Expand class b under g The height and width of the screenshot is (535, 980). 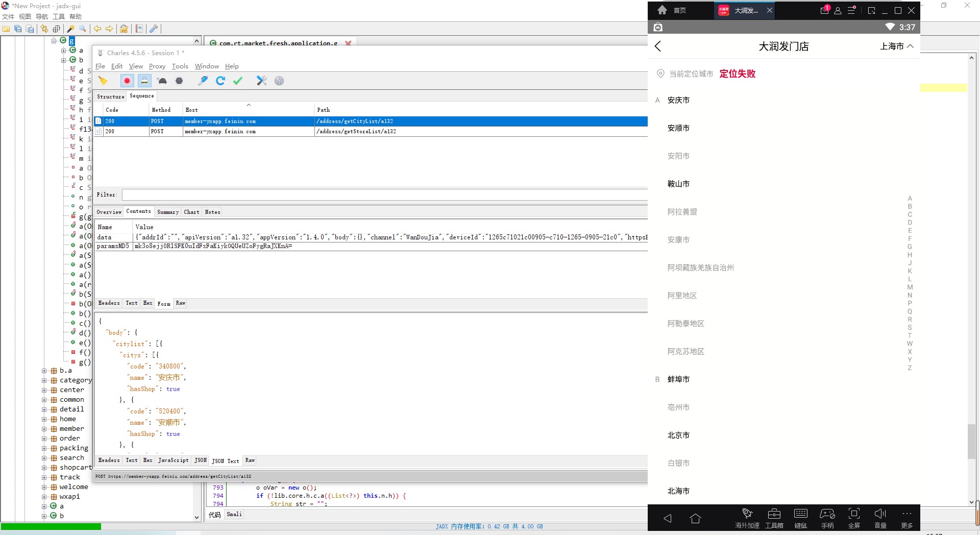pos(64,60)
